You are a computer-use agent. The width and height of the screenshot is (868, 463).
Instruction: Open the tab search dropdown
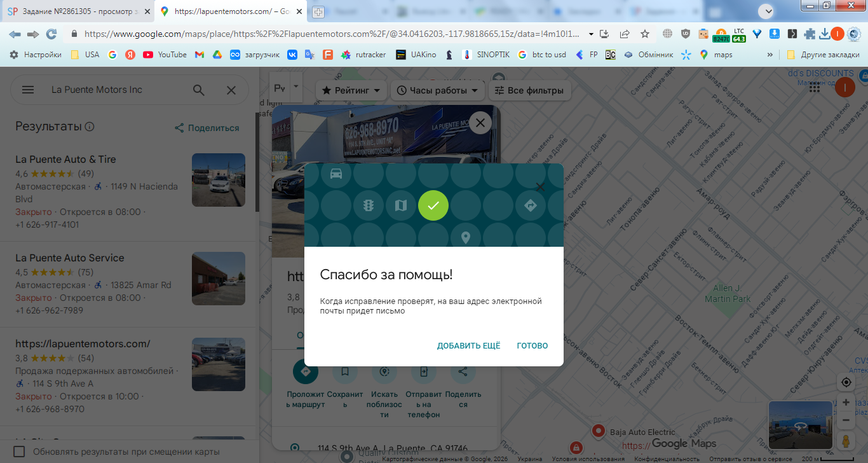tap(767, 11)
